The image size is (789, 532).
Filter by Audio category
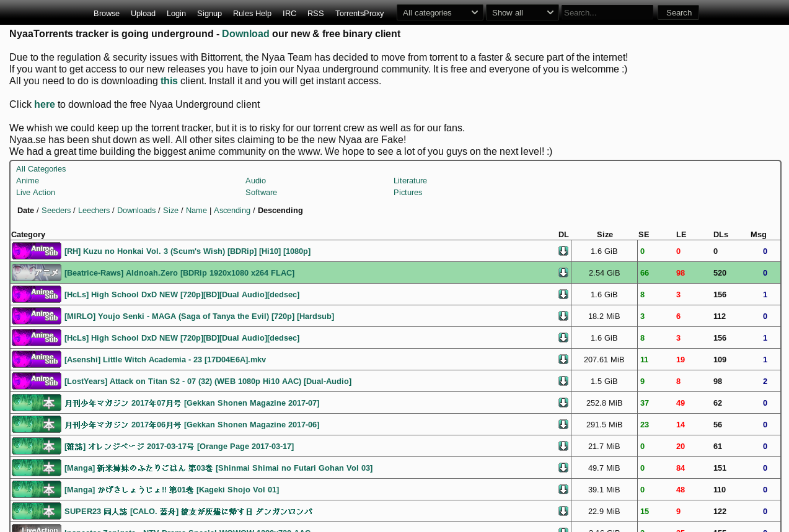(255, 181)
